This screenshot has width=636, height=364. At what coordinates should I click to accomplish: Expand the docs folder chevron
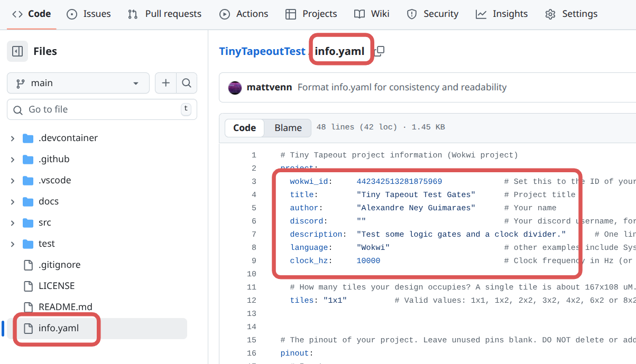point(13,201)
